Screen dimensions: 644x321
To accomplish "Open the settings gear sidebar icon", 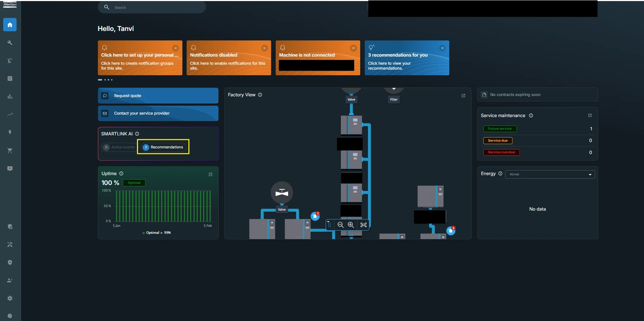I will 10,298.
